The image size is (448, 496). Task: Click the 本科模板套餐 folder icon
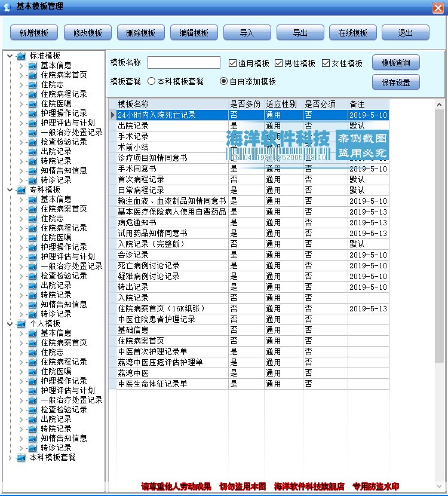(x=22, y=457)
